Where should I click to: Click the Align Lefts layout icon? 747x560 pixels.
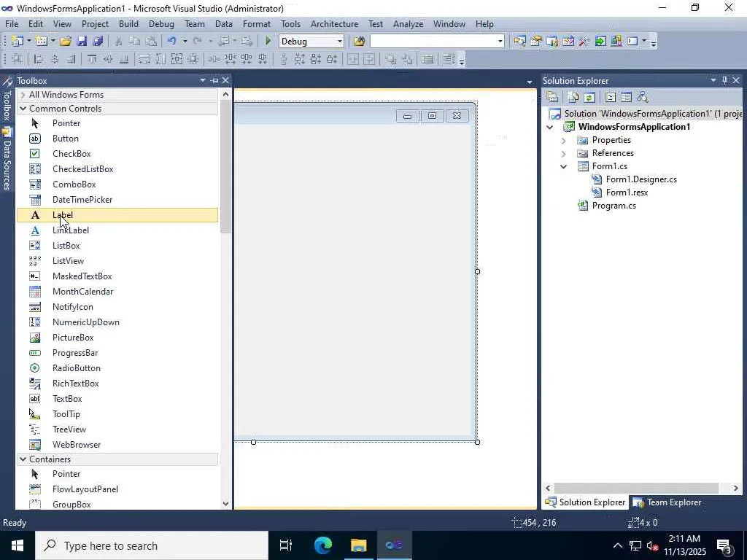(39, 60)
